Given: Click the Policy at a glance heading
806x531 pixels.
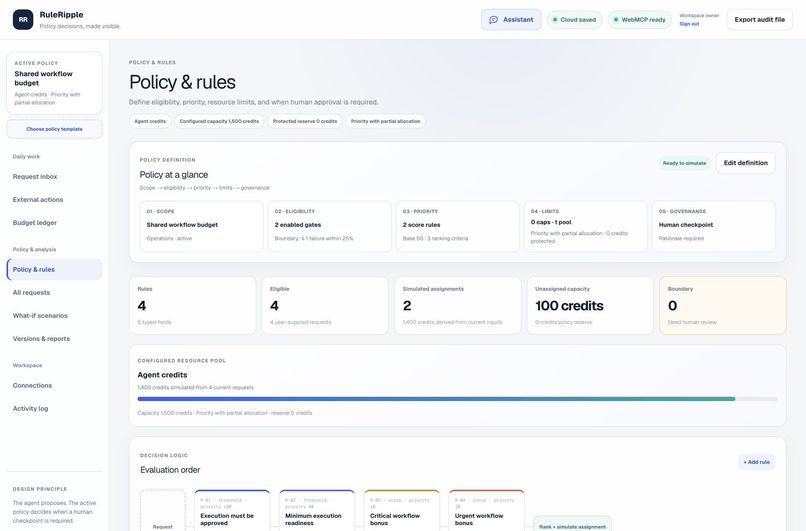Looking at the screenshot, I should click(174, 175).
